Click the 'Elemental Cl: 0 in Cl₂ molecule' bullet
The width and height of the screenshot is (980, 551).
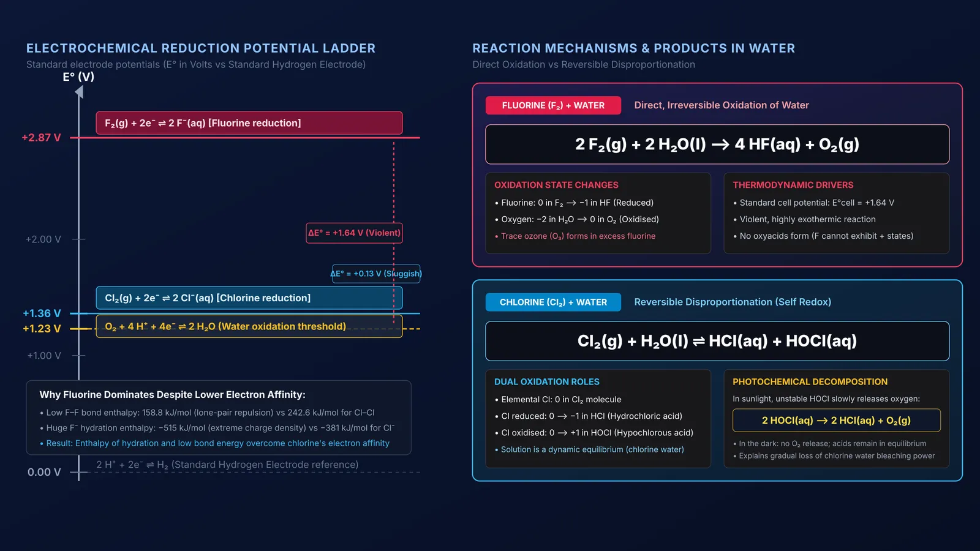[558, 400]
